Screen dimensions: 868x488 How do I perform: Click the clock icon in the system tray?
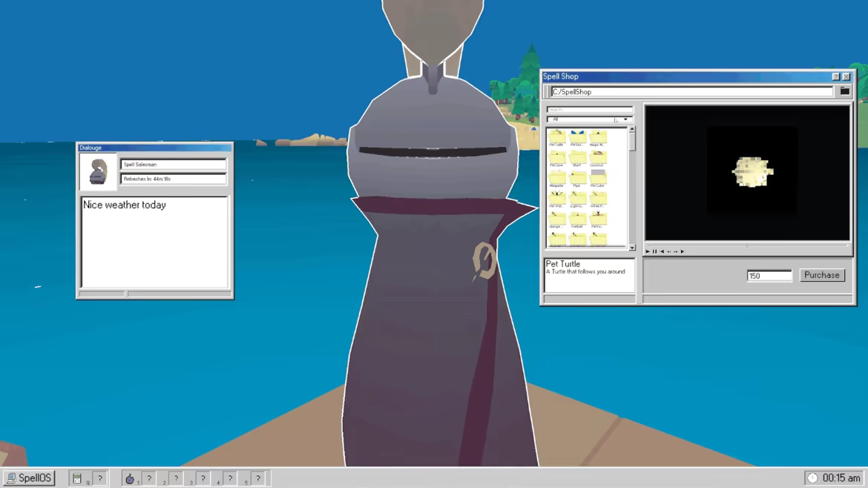click(x=812, y=478)
